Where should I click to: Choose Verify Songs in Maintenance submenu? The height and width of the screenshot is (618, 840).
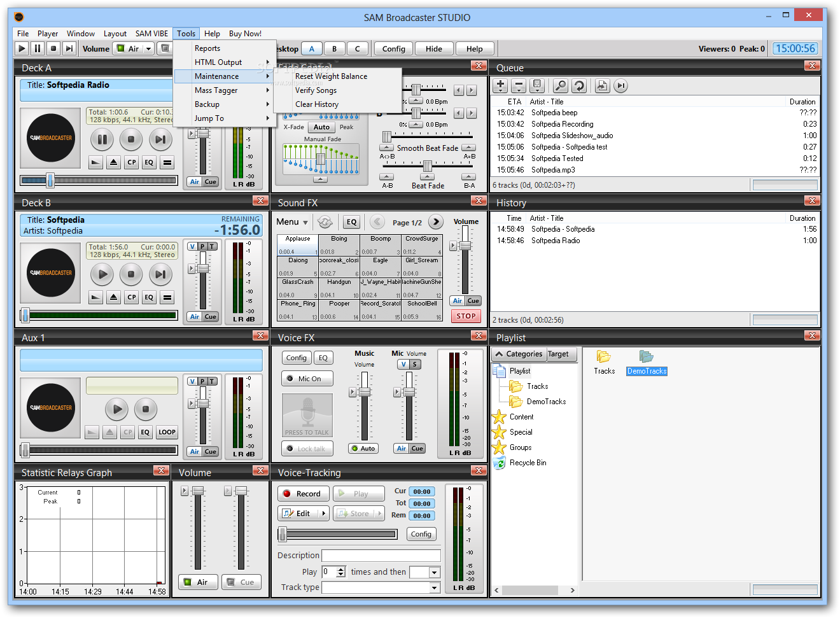(x=338, y=90)
